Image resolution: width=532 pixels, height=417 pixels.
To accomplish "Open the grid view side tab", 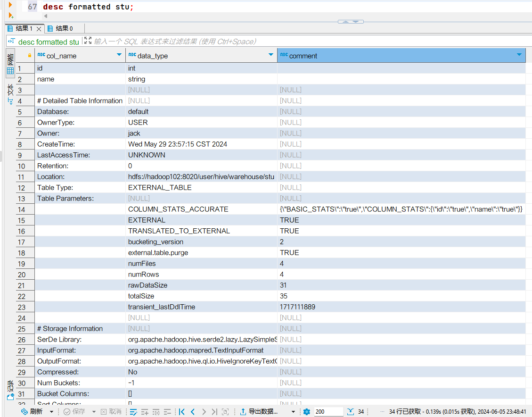I will tap(10, 63).
